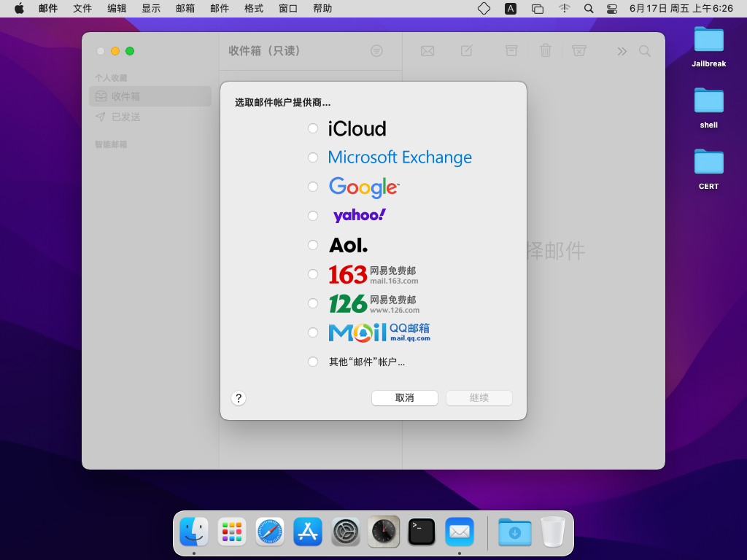
Task: Click the diamond-shaped menu bar icon
Action: [484, 9]
